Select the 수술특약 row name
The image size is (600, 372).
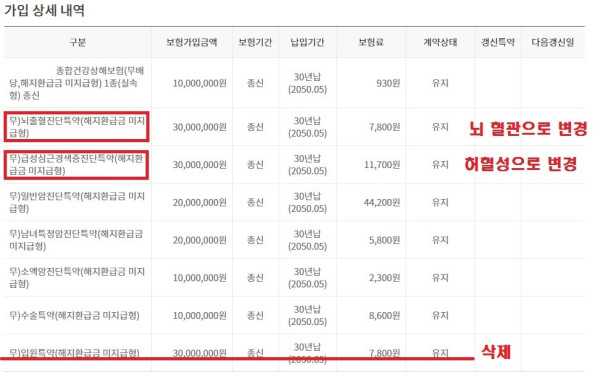click(x=74, y=315)
